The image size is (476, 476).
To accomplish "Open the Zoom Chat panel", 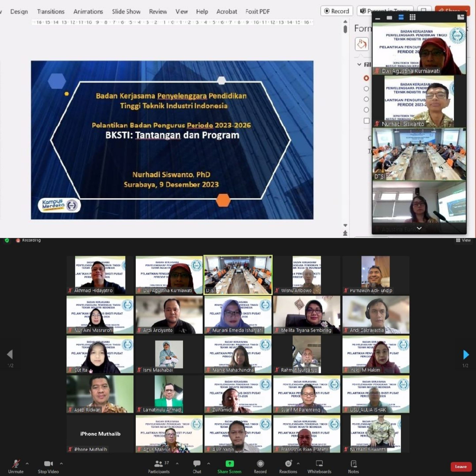I will click(197, 466).
